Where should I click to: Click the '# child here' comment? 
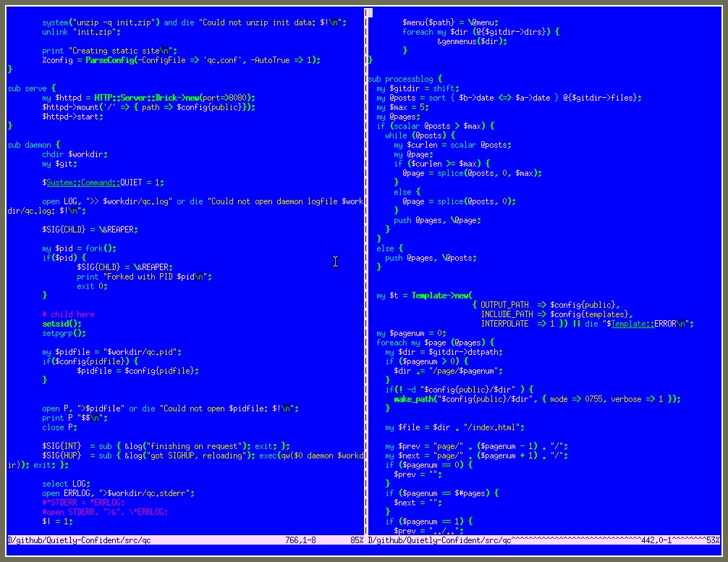click(68, 314)
